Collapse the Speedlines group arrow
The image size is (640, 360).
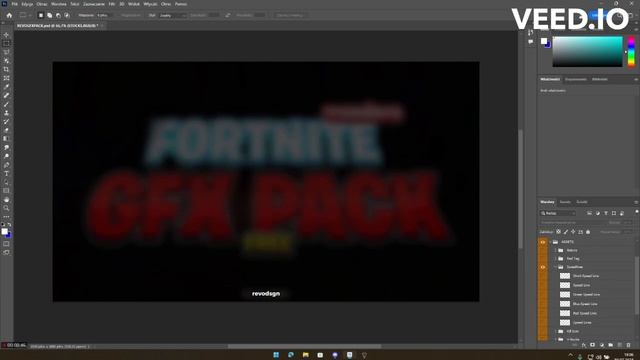(x=556, y=267)
